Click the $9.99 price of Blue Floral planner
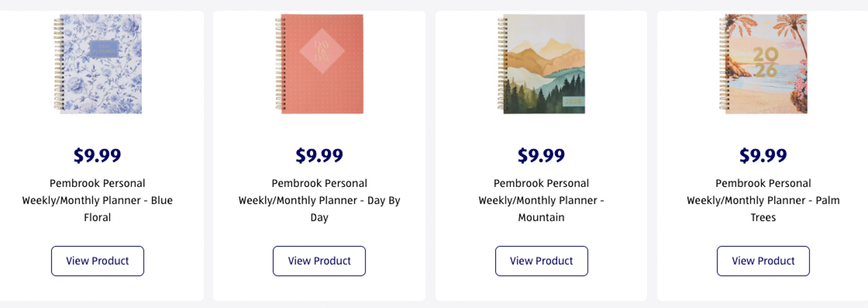Image resolution: width=868 pixels, height=308 pixels. click(97, 155)
